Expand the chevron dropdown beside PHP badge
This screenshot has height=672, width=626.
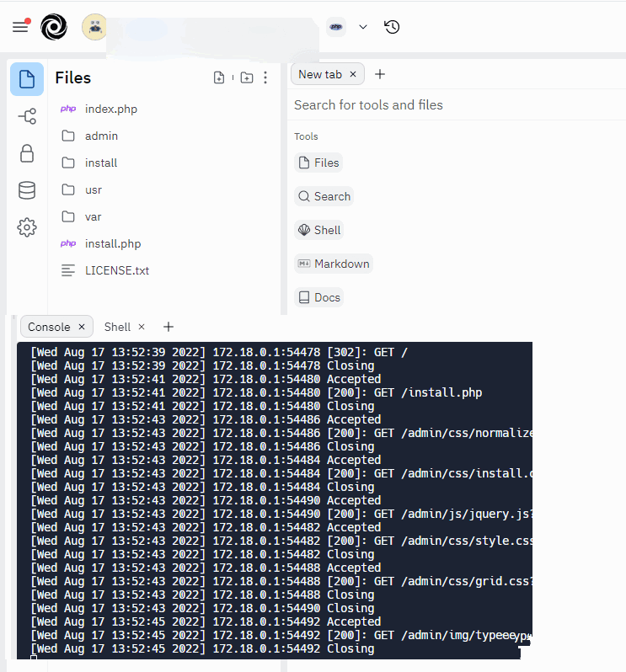(x=363, y=27)
